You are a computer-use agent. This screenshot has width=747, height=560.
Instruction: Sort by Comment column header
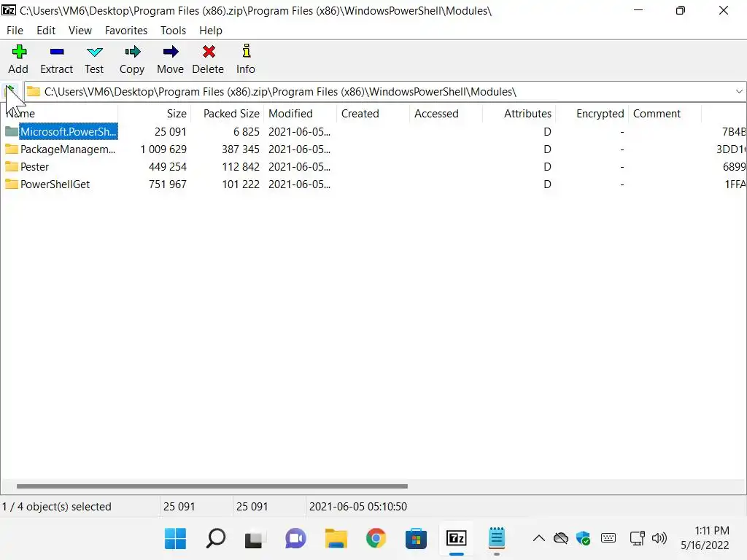(x=665, y=113)
